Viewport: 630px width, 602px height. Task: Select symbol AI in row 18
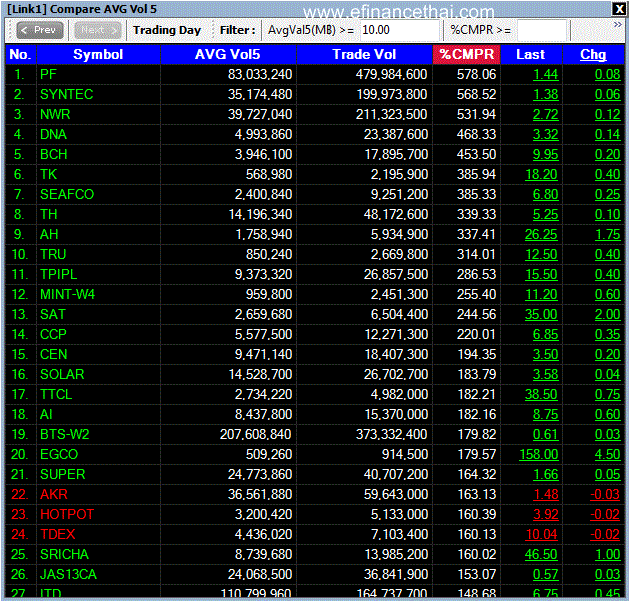click(x=46, y=415)
